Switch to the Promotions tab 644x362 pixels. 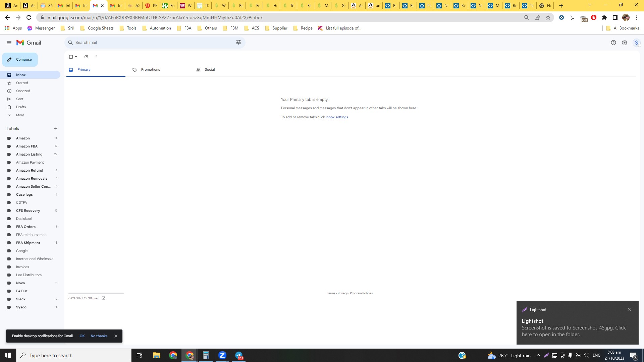tap(159, 70)
